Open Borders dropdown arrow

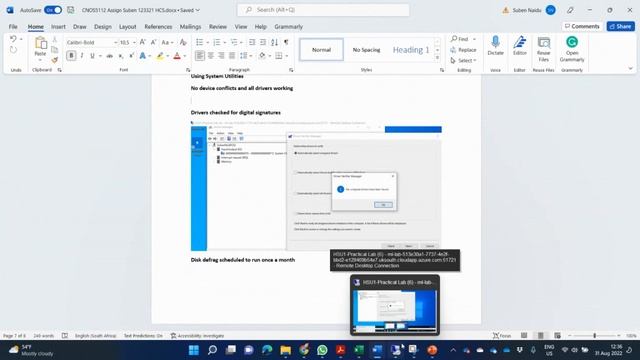tap(287, 56)
